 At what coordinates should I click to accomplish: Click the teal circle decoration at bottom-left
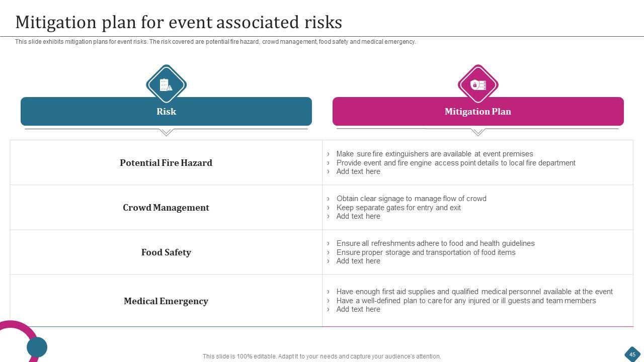[37, 347]
